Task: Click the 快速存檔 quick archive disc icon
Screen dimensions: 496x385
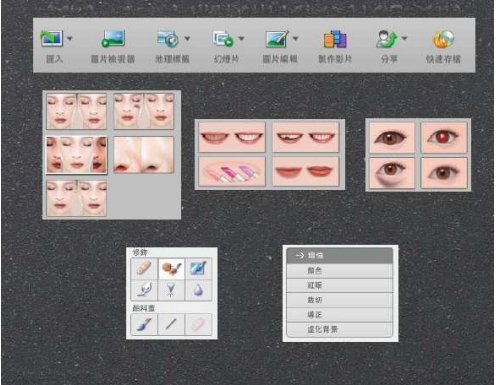Action: pyautogui.click(x=443, y=39)
